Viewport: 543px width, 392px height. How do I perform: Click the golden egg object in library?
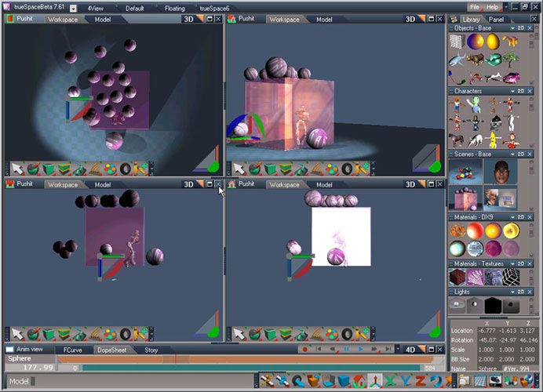pos(493,42)
